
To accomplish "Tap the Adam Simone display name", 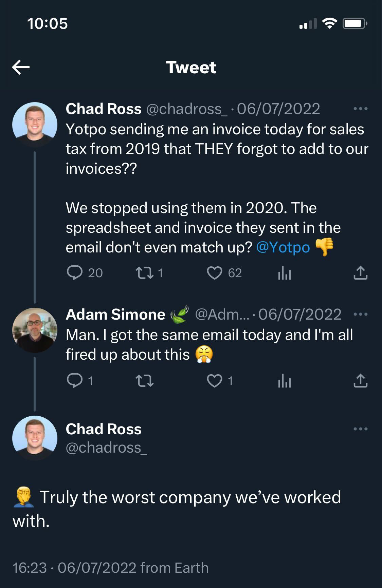I will pyautogui.click(x=115, y=315).
